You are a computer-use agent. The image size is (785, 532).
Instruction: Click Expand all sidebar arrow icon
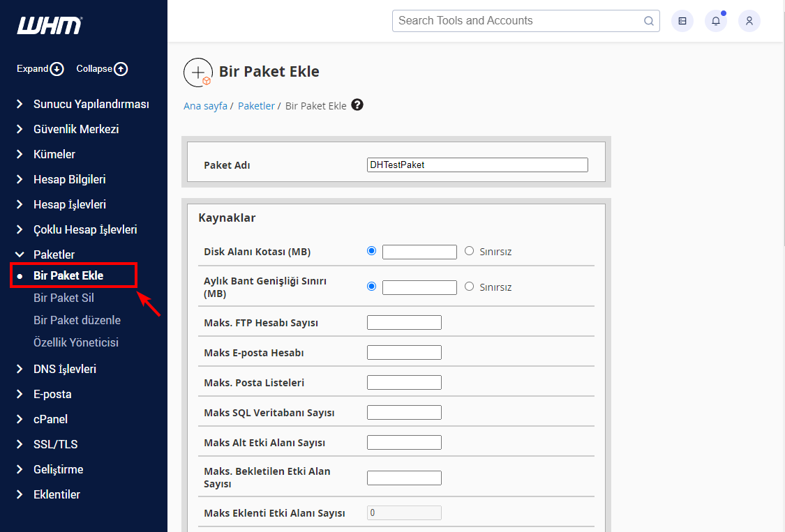point(57,69)
